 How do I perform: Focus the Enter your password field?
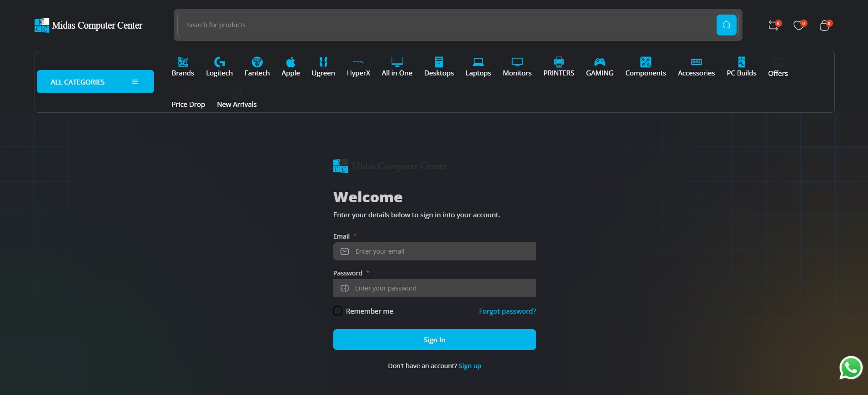tap(441, 288)
